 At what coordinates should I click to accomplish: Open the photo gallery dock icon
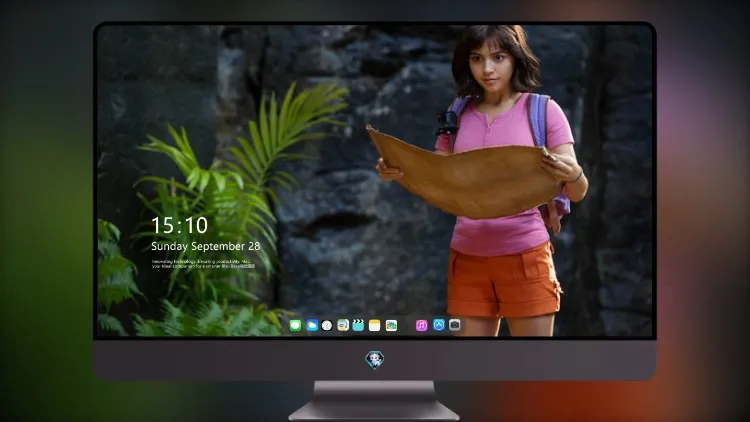(391, 326)
